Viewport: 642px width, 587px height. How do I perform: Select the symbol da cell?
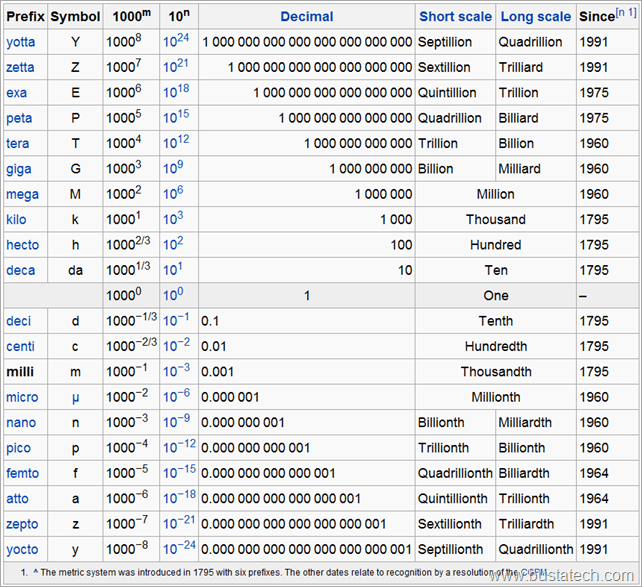coord(75,271)
